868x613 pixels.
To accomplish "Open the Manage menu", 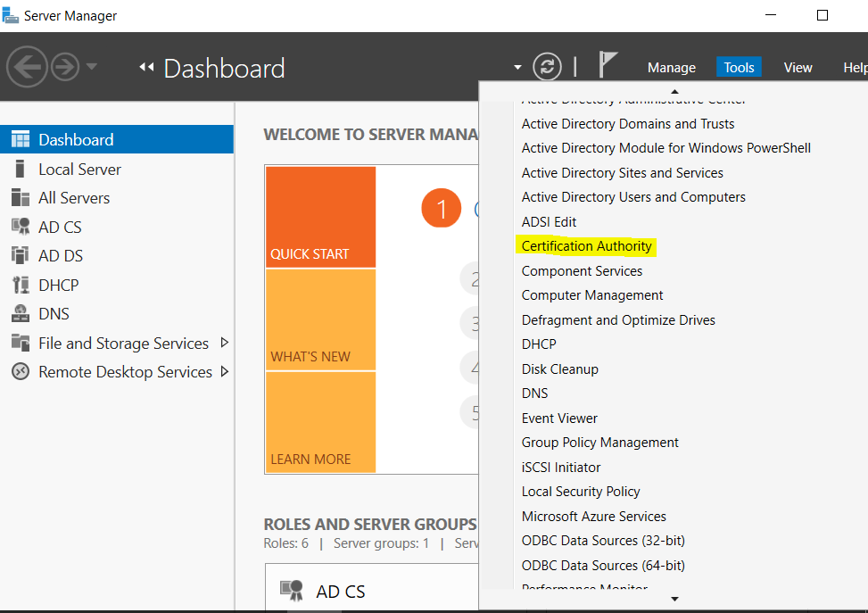I will [672, 68].
